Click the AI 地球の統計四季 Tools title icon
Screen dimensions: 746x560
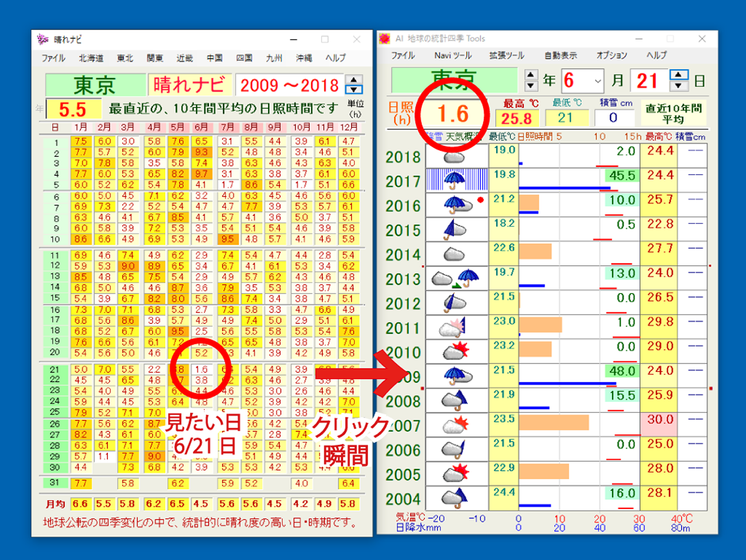coord(384,38)
